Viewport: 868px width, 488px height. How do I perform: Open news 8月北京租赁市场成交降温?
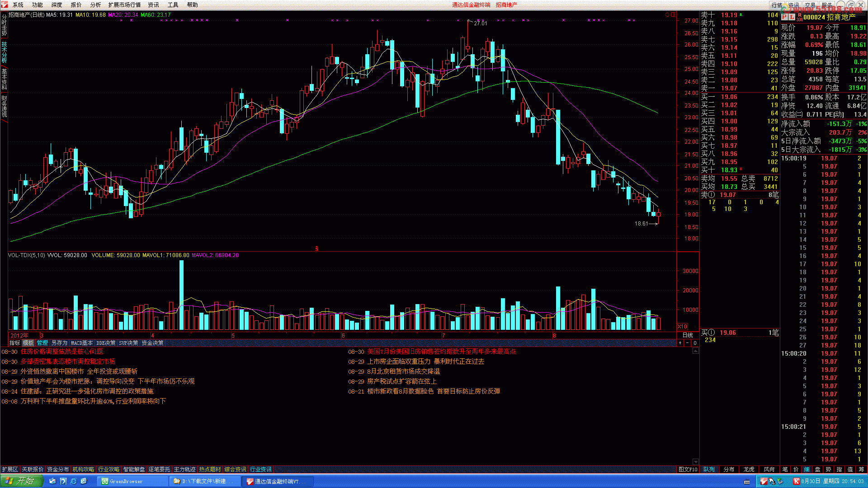click(403, 371)
